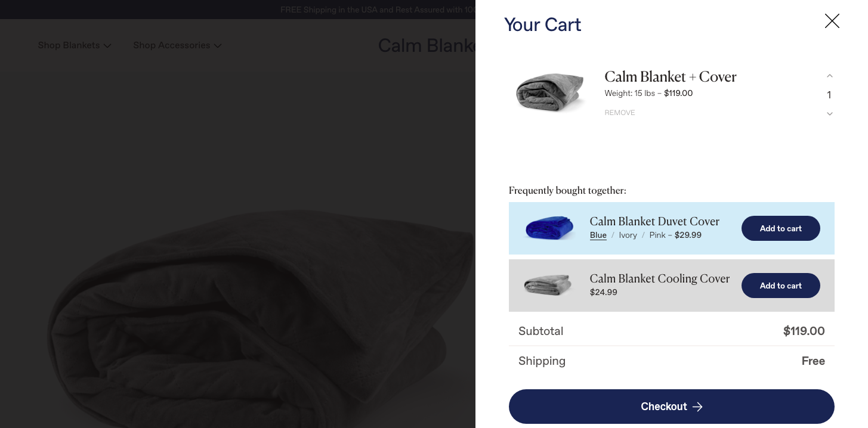Open the Shop Blankets menu
868x428 pixels.
click(x=74, y=45)
